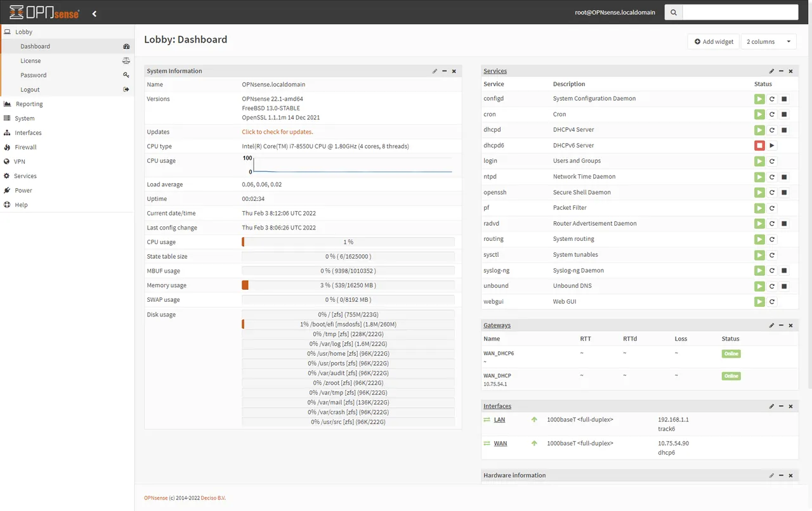Restart the routing service
The image size is (812, 511).
(x=772, y=240)
